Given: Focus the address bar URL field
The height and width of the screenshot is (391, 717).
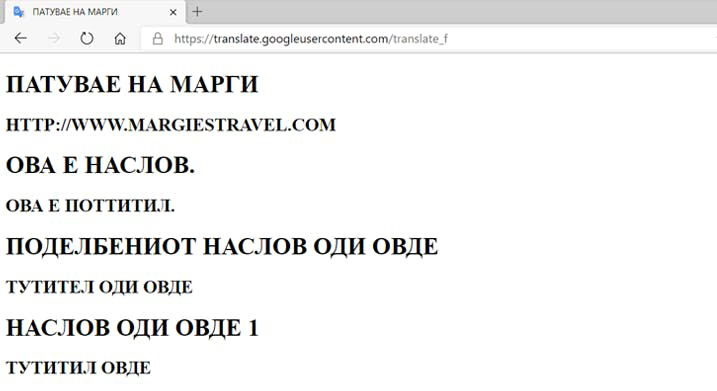Looking at the screenshot, I should click(x=430, y=39).
